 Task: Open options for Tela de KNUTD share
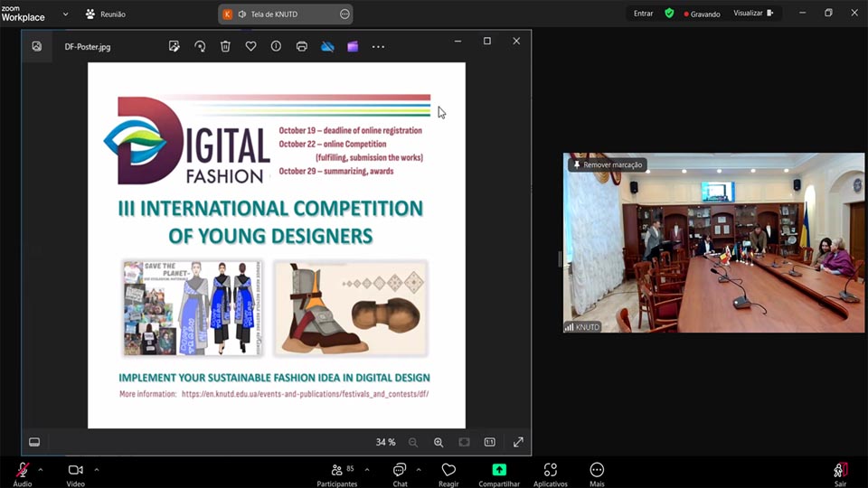point(344,14)
